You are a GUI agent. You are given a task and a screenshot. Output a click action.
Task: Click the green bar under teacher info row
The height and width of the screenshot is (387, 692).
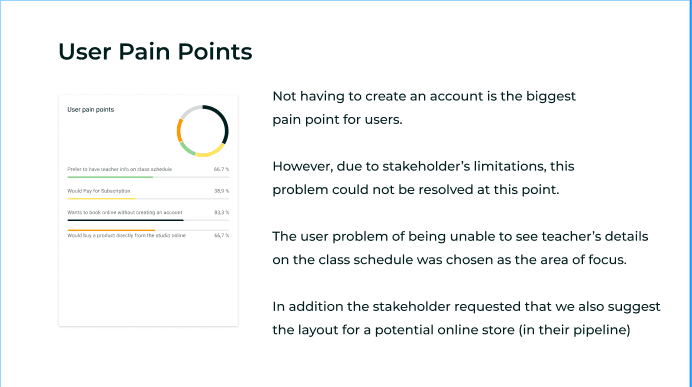coord(110,177)
